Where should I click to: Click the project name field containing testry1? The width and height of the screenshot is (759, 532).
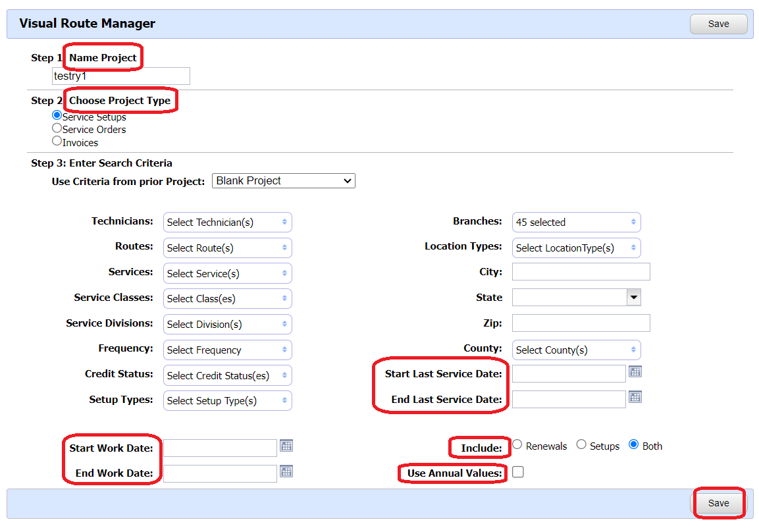tap(121, 76)
